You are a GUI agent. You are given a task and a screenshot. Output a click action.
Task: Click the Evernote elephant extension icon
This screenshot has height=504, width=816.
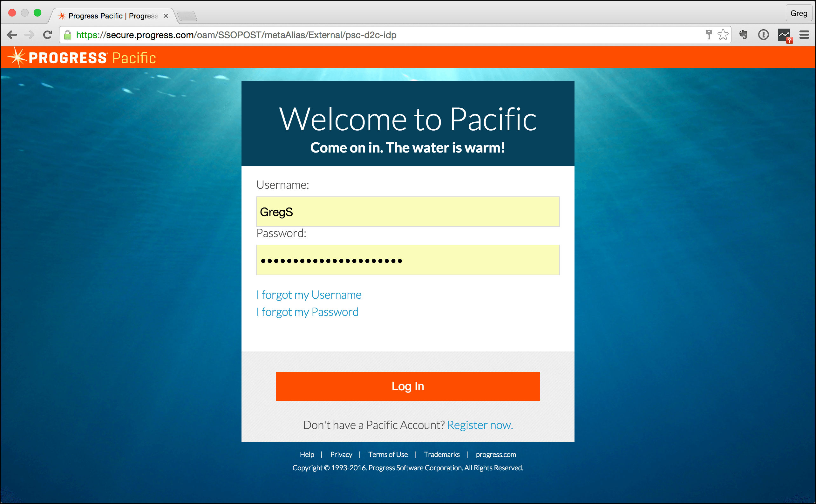743,35
